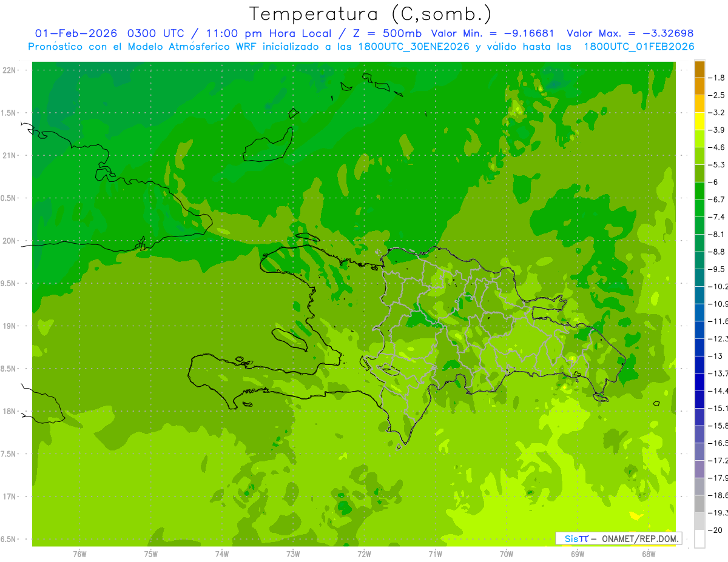The image size is (728, 562).
Task: Select the legend band between -17.2 and -17.9
Action: pos(699,469)
